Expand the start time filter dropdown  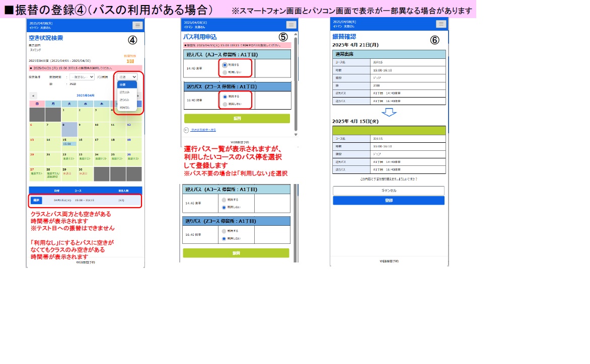tap(82, 77)
